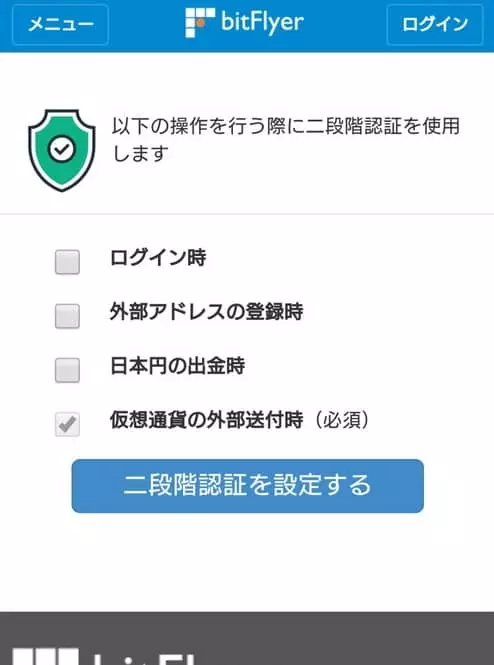Tick the 外部アドレスの登録時 checkbox
The height and width of the screenshot is (665, 494).
tap(67, 316)
